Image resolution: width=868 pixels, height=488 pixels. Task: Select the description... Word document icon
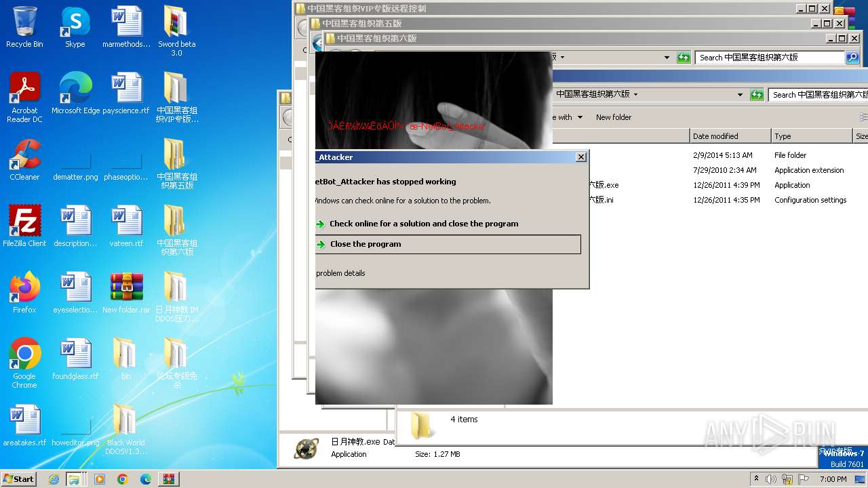pyautogui.click(x=75, y=226)
